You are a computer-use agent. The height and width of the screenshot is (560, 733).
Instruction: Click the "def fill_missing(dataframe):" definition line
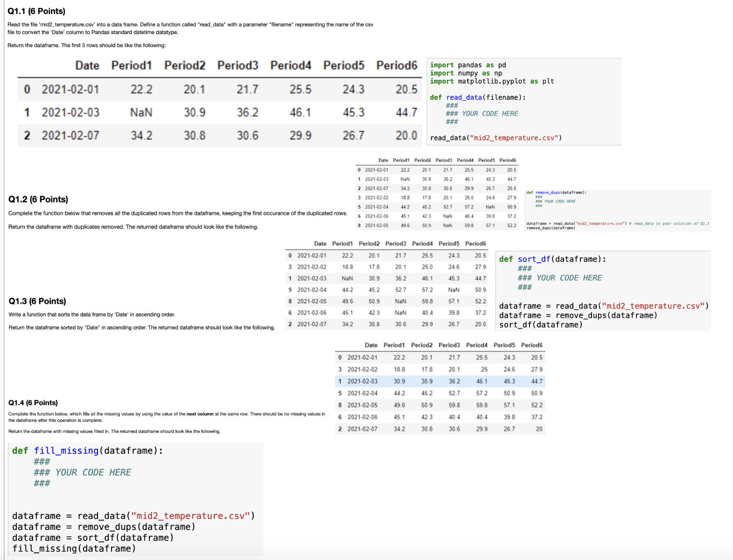click(x=88, y=450)
